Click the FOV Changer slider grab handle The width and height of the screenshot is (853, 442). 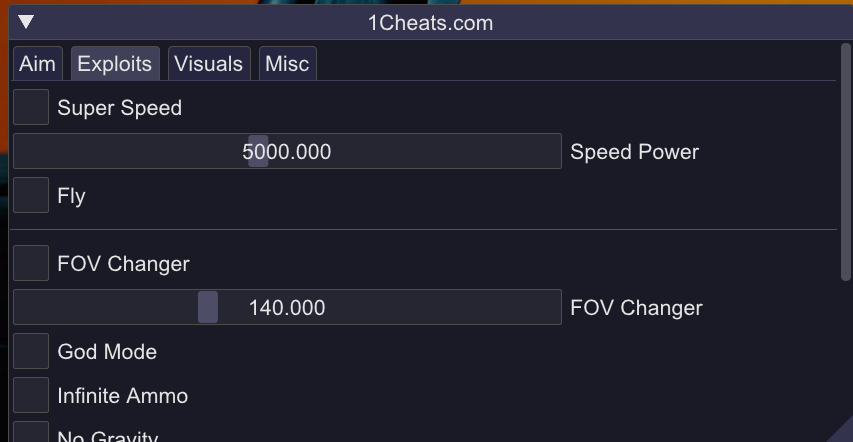pyautogui.click(x=207, y=307)
